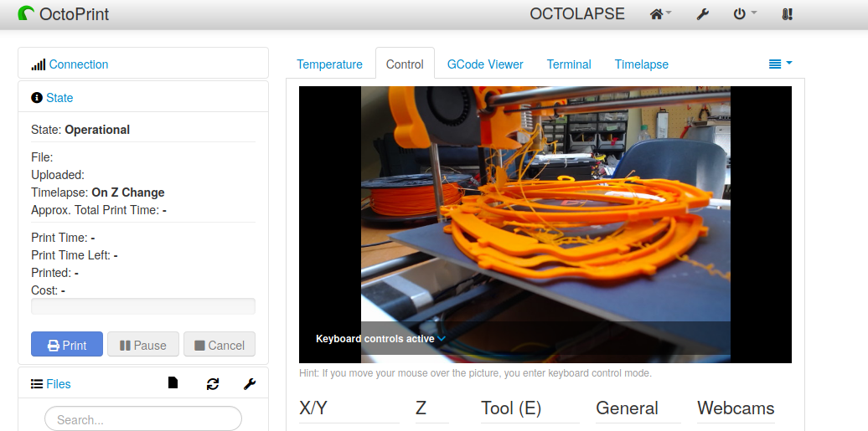
Task: Click the Z section heading
Action: click(x=421, y=408)
